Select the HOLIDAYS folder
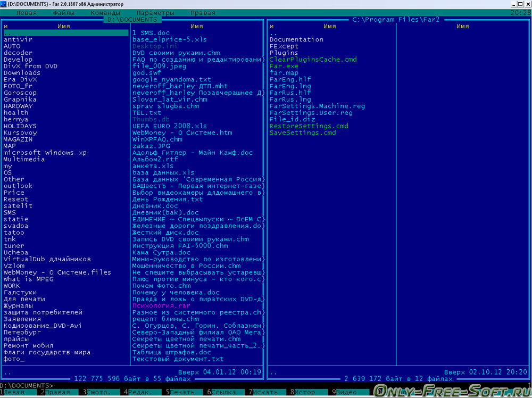Image resolution: width=532 pixels, height=398 pixels. point(20,126)
